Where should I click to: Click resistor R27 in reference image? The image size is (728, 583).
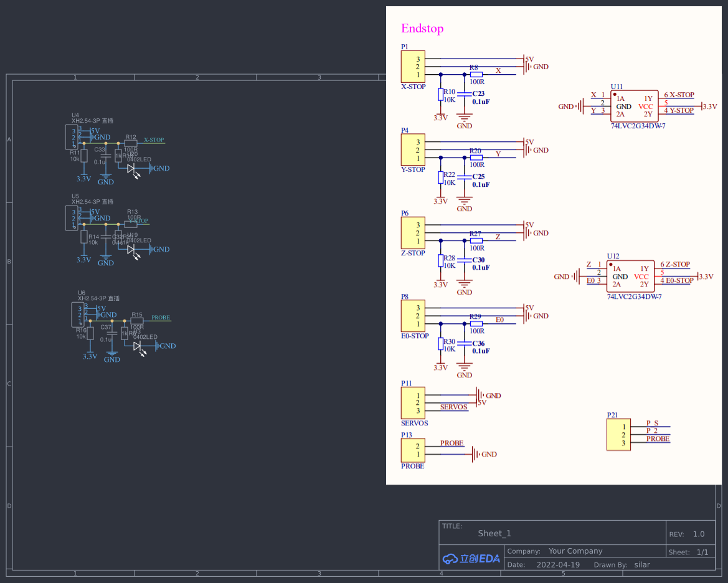pyautogui.click(x=476, y=240)
